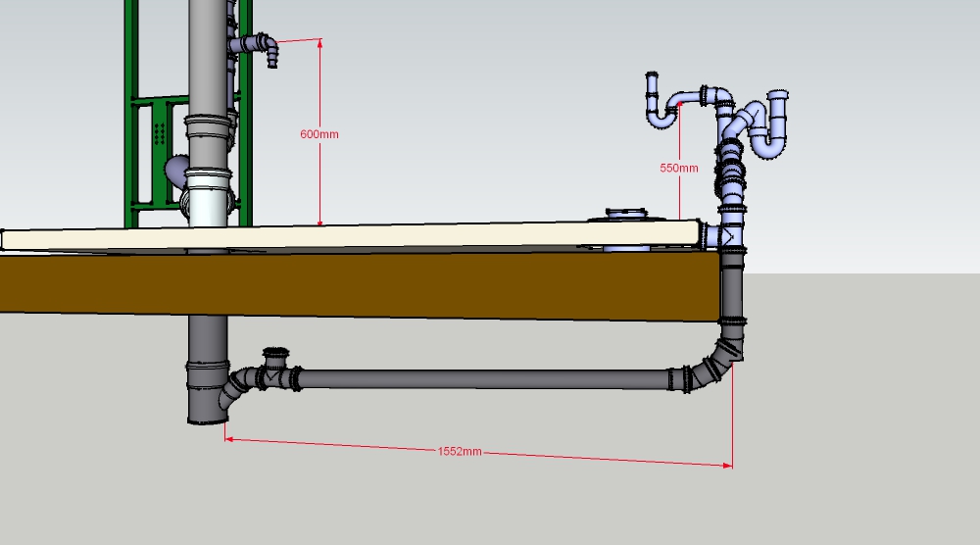This screenshot has height=545, width=980.
Task: Click the white pipe section above floor
Action: (207, 199)
